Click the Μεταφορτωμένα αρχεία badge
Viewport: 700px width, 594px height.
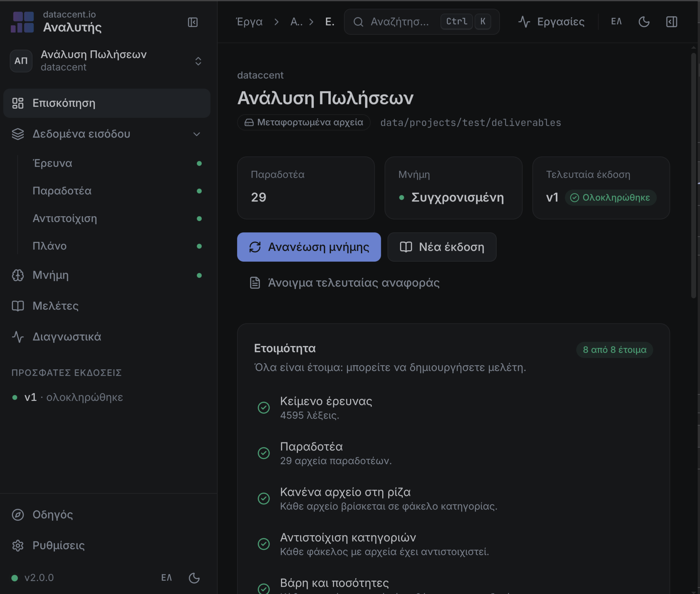[304, 122]
